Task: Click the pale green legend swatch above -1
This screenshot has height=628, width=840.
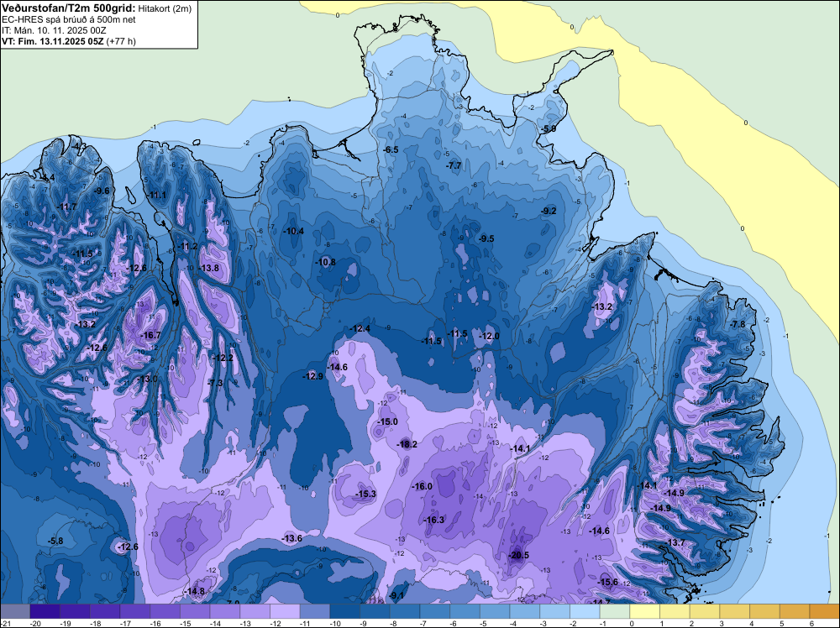Action: (615, 611)
